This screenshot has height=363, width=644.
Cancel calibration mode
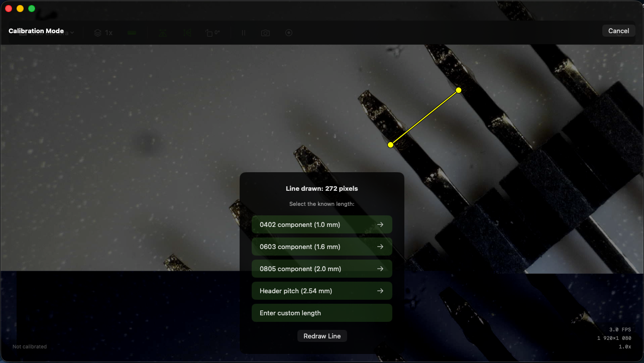618,31
